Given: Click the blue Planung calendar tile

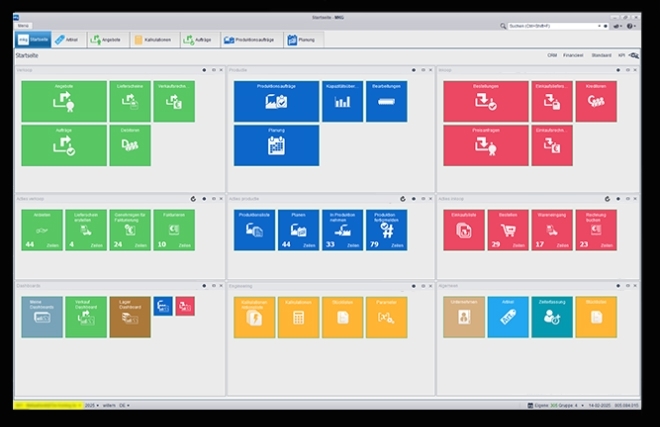Looking at the screenshot, I should click(276, 145).
